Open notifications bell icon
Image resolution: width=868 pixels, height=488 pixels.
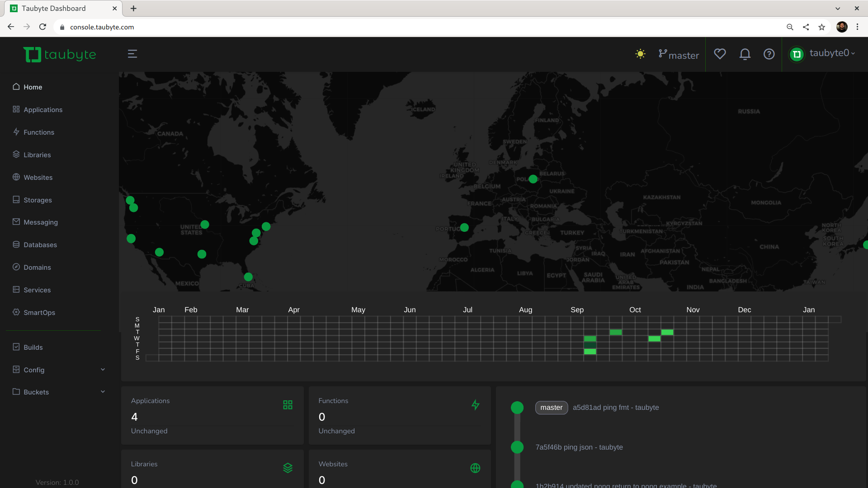click(x=745, y=54)
